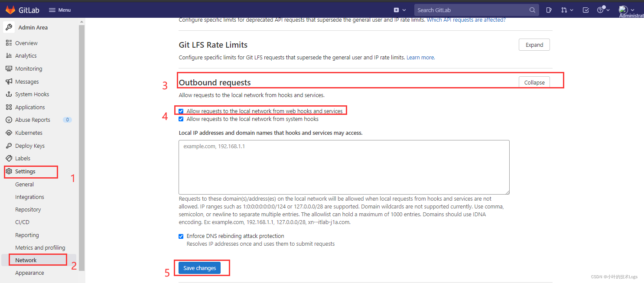This screenshot has height=283, width=644.
Task: Toggle allow requests from system hooks
Action: click(x=181, y=119)
